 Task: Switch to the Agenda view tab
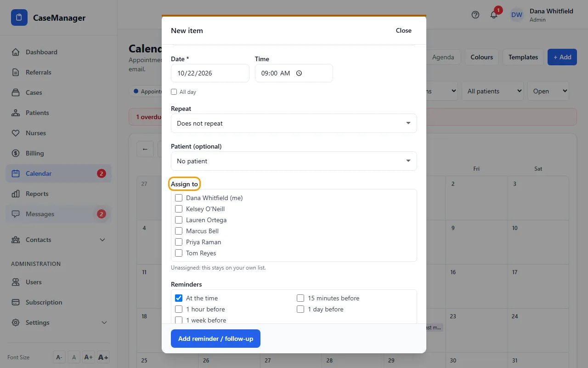(443, 57)
